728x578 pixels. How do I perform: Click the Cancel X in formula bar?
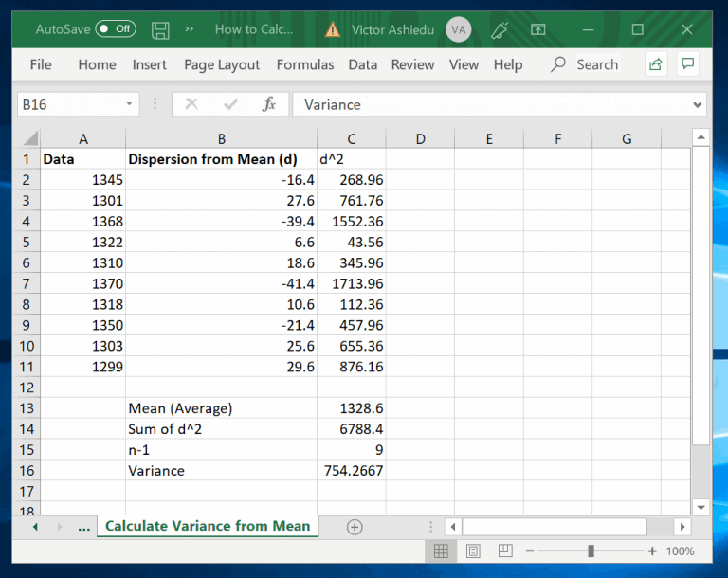tap(191, 104)
